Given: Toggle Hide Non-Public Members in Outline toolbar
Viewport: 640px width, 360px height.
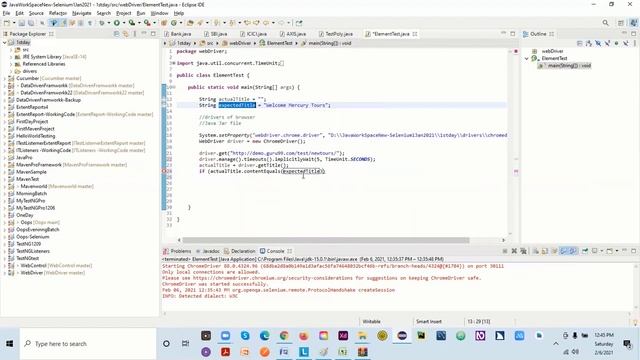Looking at the screenshot, I should pos(616,43).
